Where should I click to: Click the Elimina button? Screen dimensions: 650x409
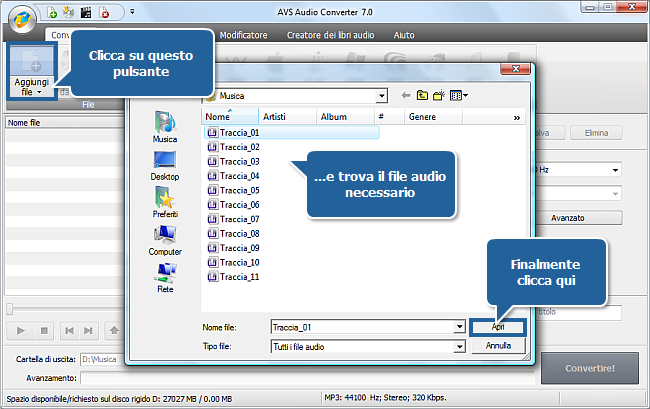[596, 133]
